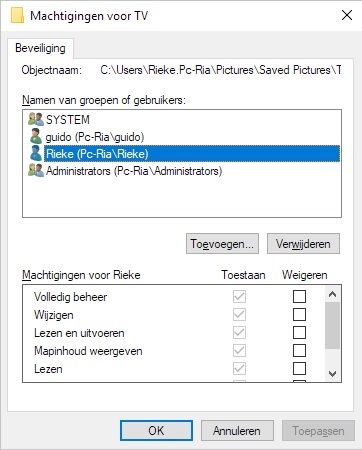Click the permissions list scroll-up arrow
The image size is (362, 450).
(x=332, y=294)
